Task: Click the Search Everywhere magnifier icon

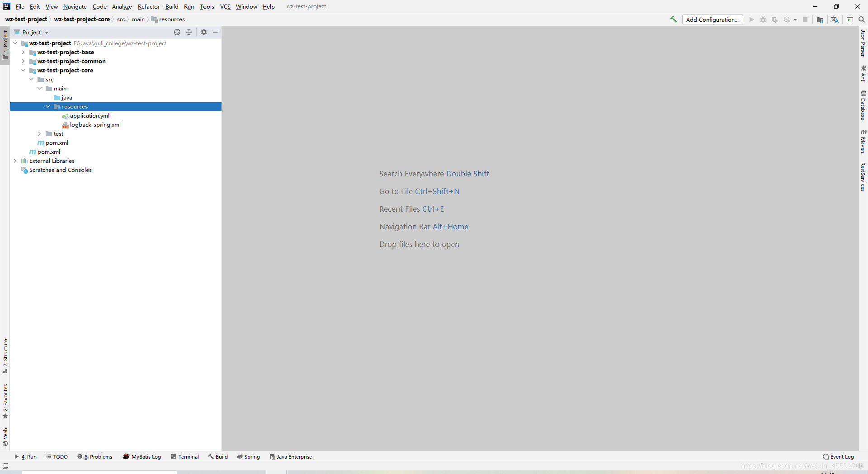Action: 862,19
